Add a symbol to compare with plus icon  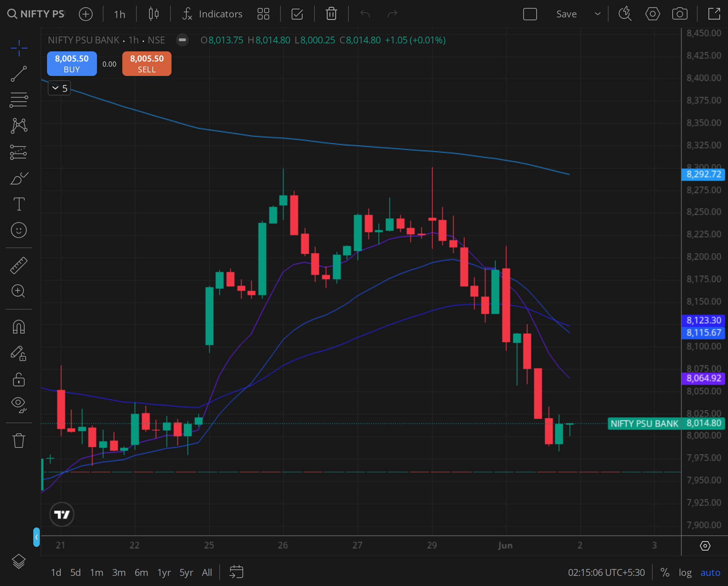(86, 14)
